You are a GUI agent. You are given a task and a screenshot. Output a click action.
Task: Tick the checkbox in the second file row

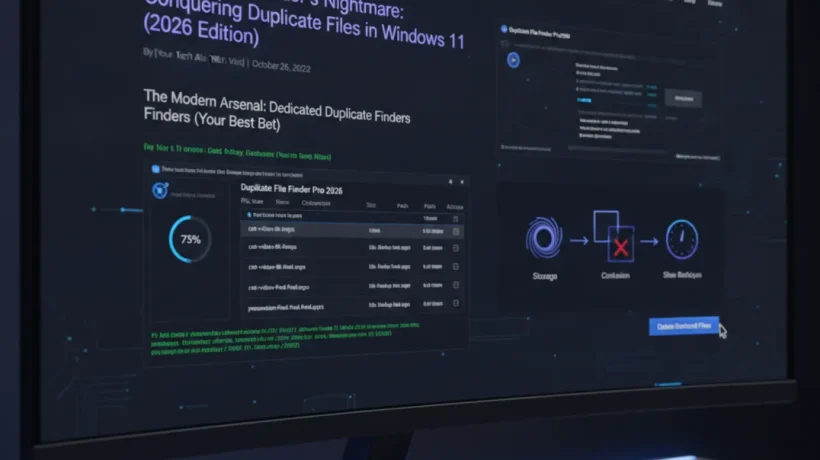(455, 248)
